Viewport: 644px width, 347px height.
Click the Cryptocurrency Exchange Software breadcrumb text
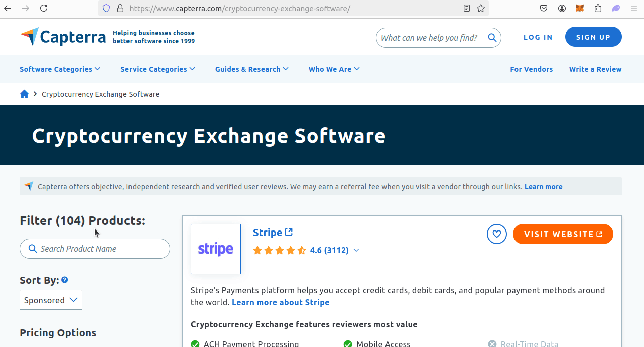100,94
